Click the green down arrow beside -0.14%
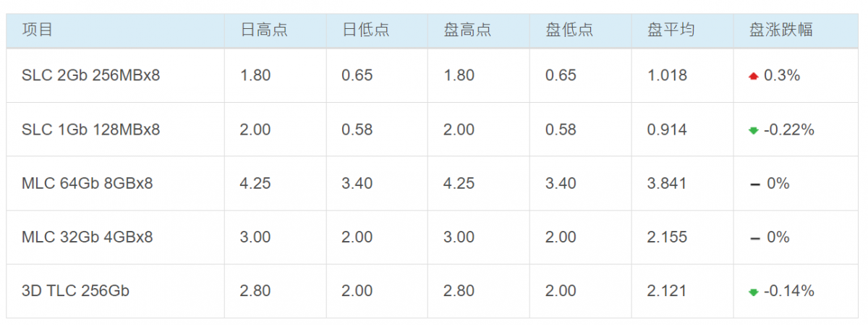This screenshot has height=325, width=868. click(754, 292)
